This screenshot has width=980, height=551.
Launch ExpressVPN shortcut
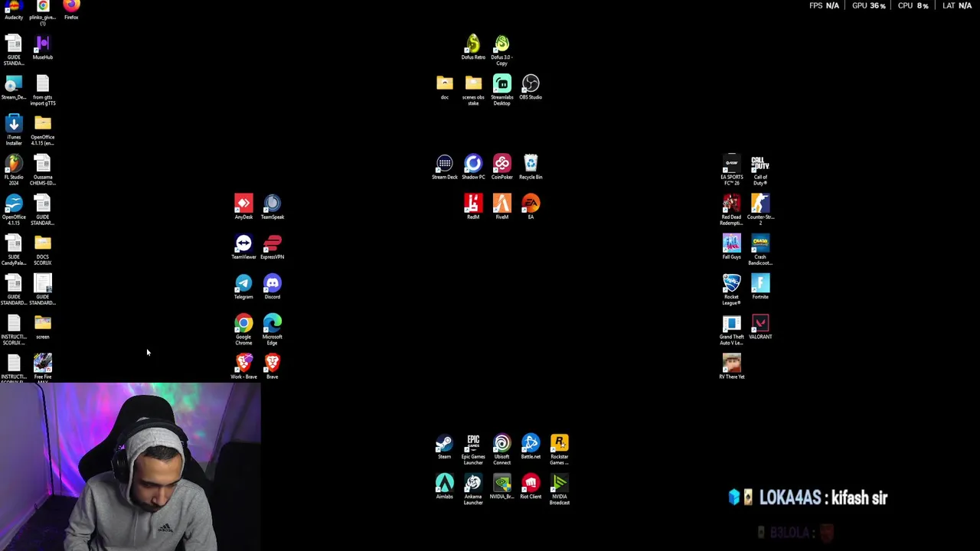pyautogui.click(x=273, y=246)
